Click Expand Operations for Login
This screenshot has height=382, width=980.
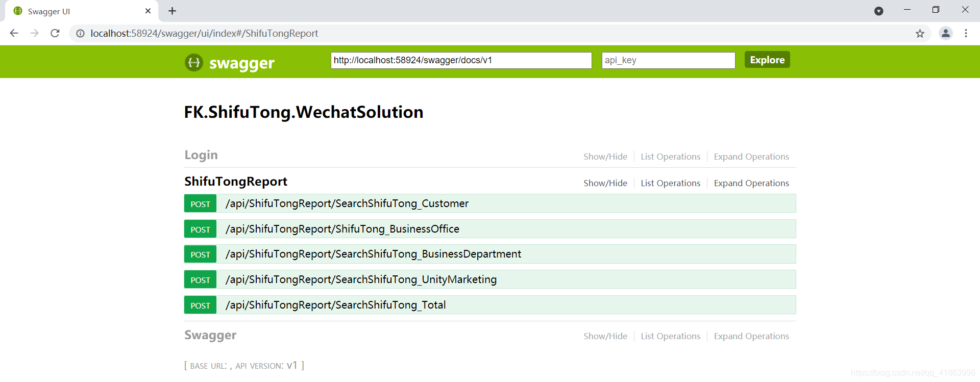751,157
